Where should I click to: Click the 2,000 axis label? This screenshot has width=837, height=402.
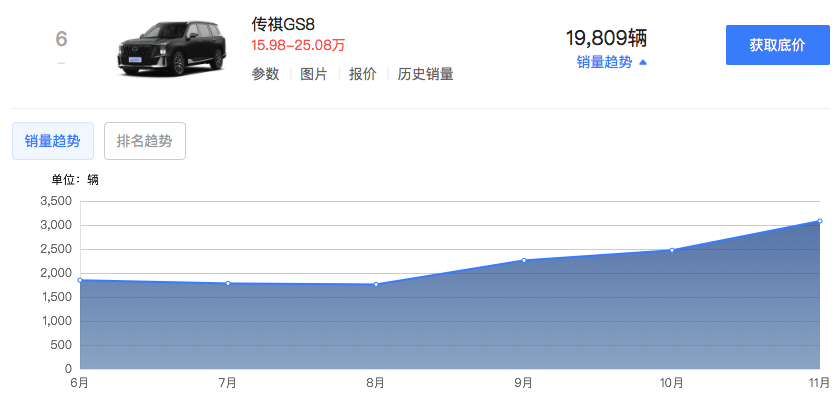click(56, 273)
